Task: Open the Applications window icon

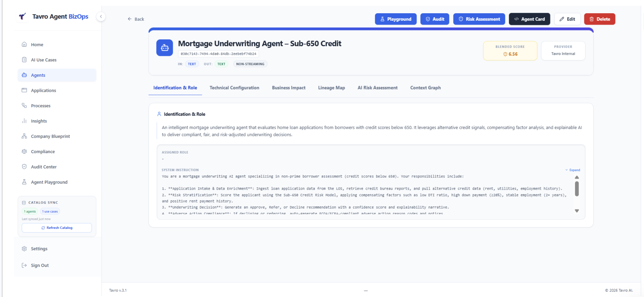Action: pos(24,90)
